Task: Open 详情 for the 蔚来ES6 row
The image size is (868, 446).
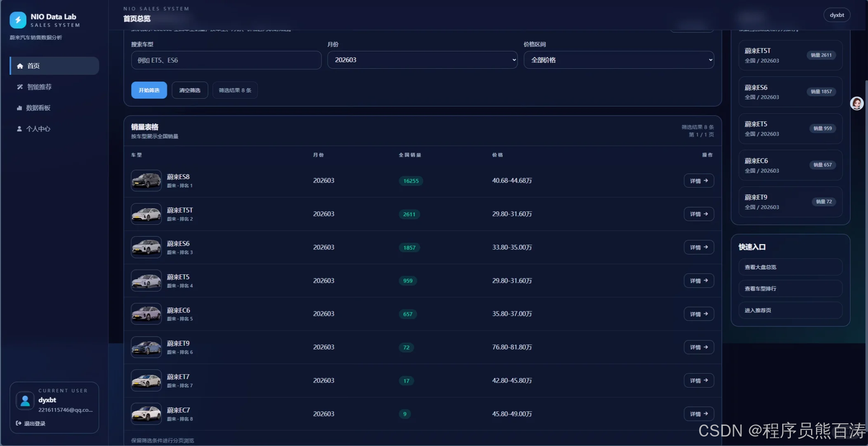Action: (699, 247)
